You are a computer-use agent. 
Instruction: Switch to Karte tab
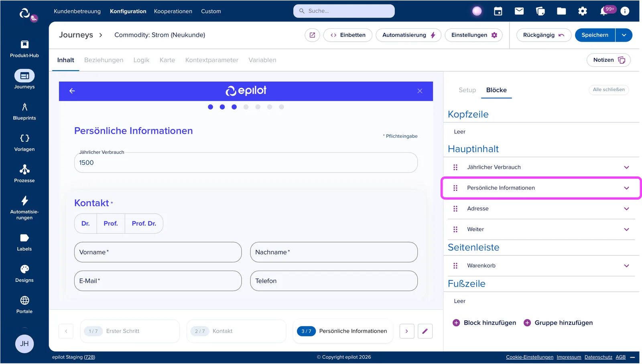(167, 60)
